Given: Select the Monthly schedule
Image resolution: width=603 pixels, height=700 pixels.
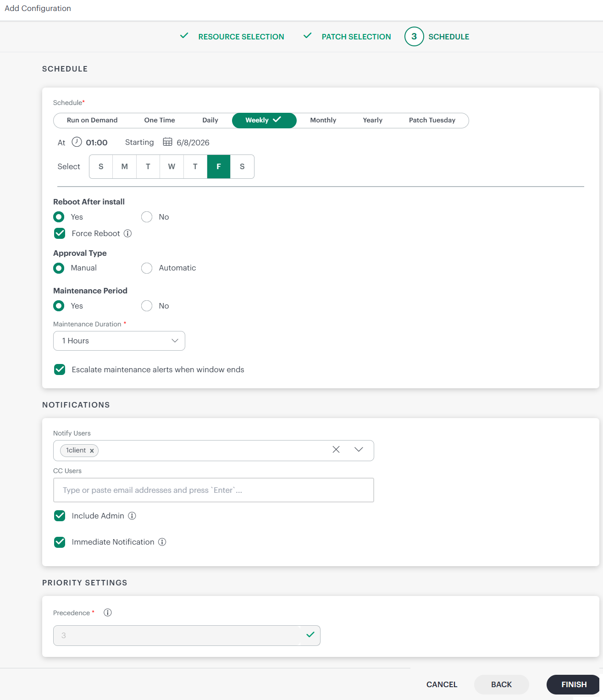Looking at the screenshot, I should [x=323, y=120].
